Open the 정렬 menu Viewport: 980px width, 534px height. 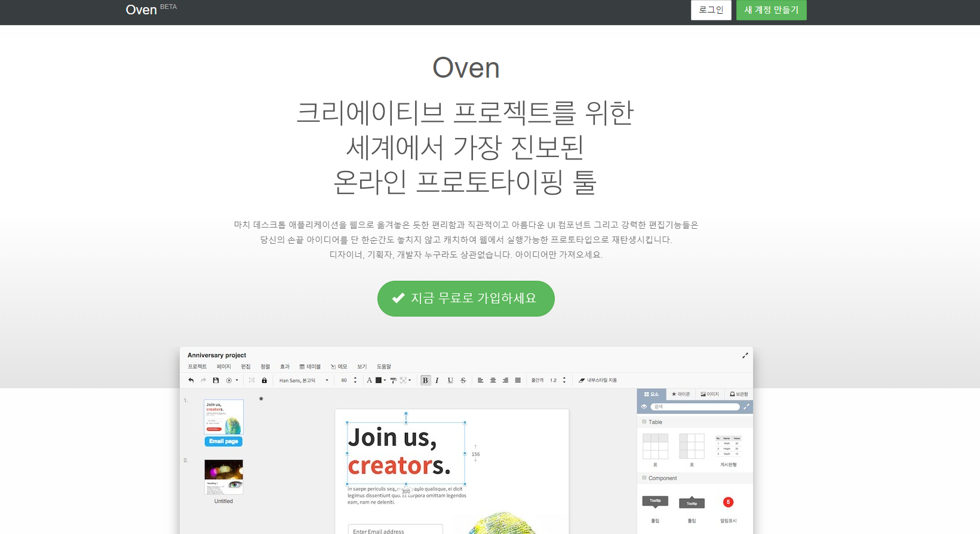click(x=265, y=367)
